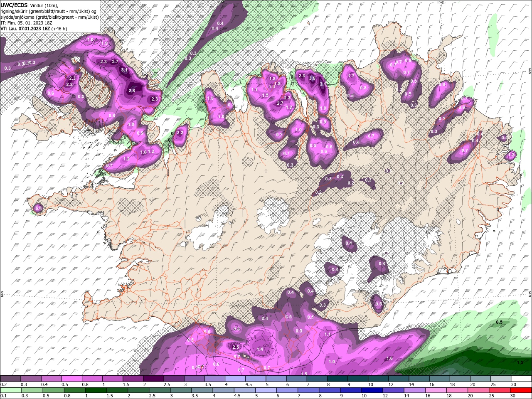Click the 6 slate blue snow legend swatch
This screenshot has height=399, width=532.
(x=296, y=379)
